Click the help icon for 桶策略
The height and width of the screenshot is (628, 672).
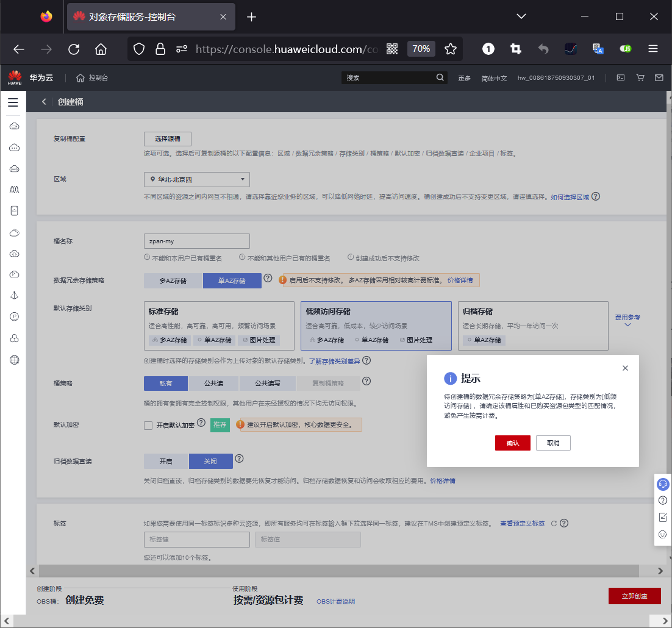366,381
